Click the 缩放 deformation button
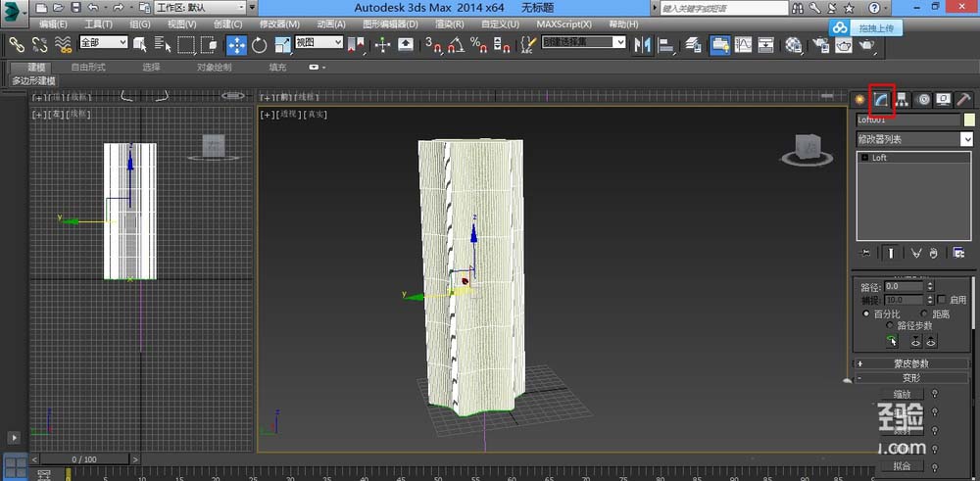Viewport: 980px width, 481px height. [901, 394]
